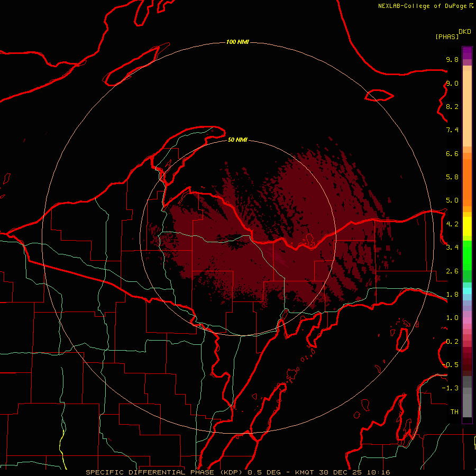Click the cyan segment of the color bar
476x476 pixels.
(467, 291)
